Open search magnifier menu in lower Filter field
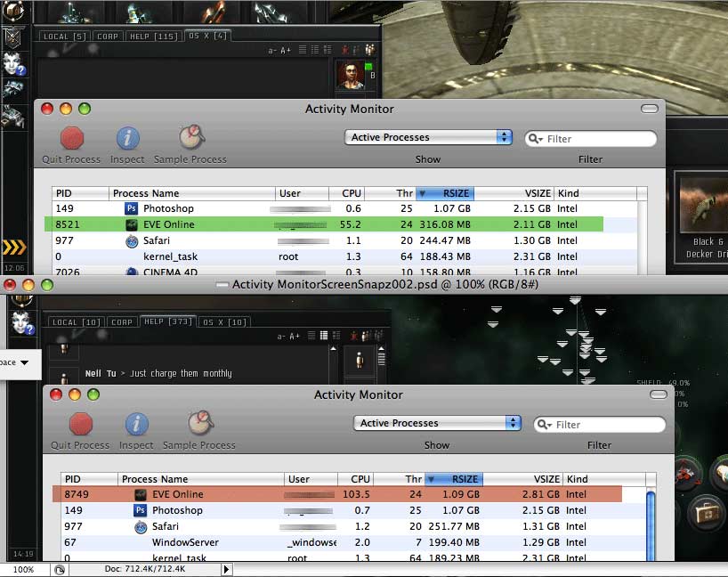 coord(544,424)
